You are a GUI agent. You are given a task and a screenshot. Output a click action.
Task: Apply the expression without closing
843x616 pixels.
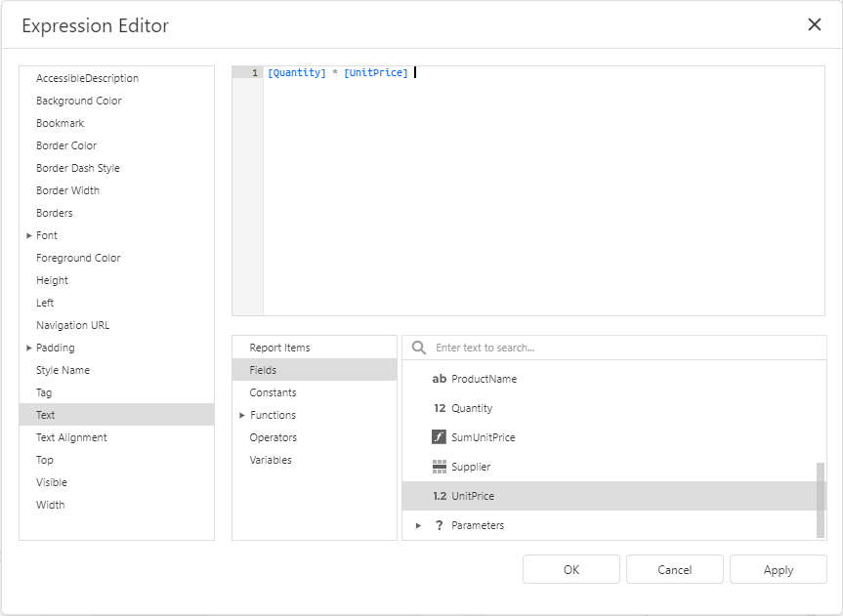click(x=778, y=569)
